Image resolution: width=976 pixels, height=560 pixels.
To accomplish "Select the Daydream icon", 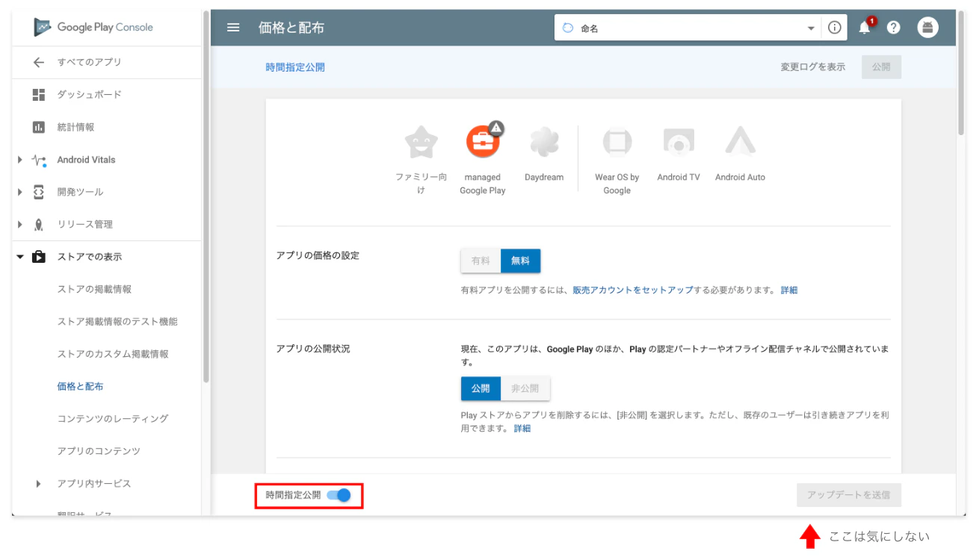I will [x=544, y=141].
